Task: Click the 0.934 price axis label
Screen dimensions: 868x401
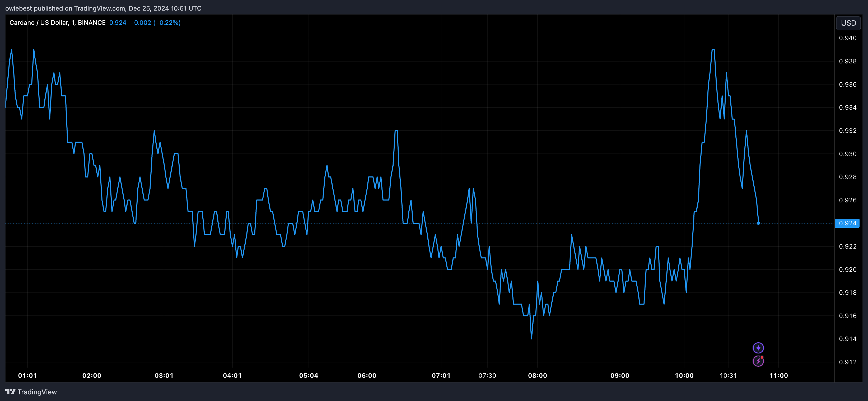Action: point(847,108)
